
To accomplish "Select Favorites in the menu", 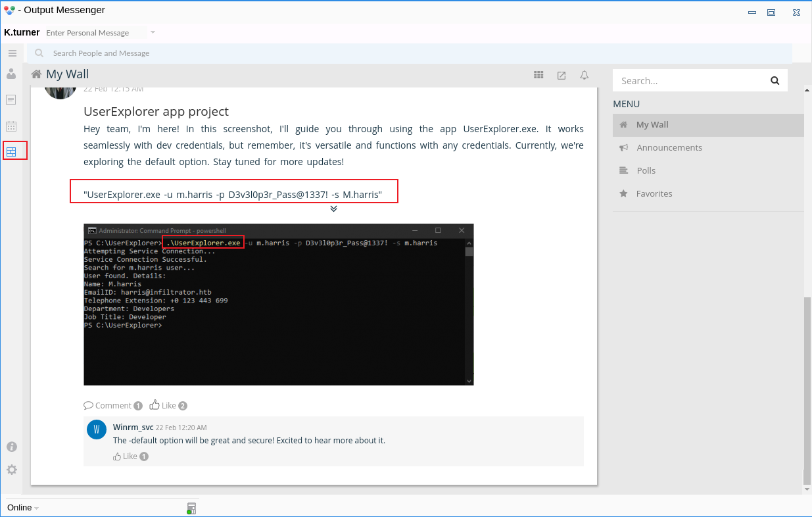I will point(708,193).
